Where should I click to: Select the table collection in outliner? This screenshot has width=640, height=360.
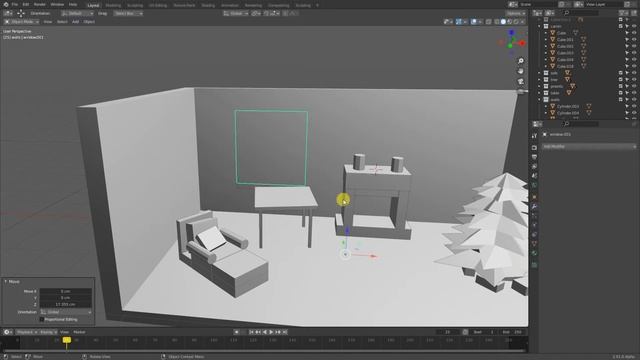click(555, 93)
